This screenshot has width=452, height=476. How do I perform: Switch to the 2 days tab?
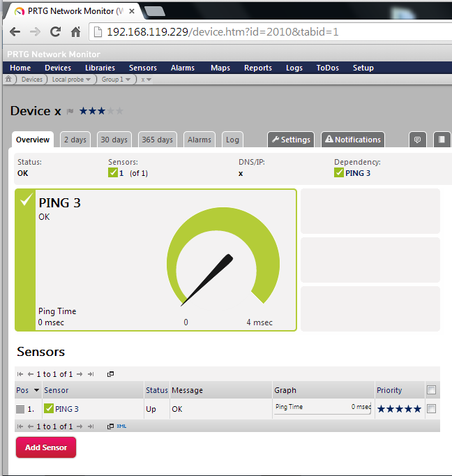click(75, 140)
